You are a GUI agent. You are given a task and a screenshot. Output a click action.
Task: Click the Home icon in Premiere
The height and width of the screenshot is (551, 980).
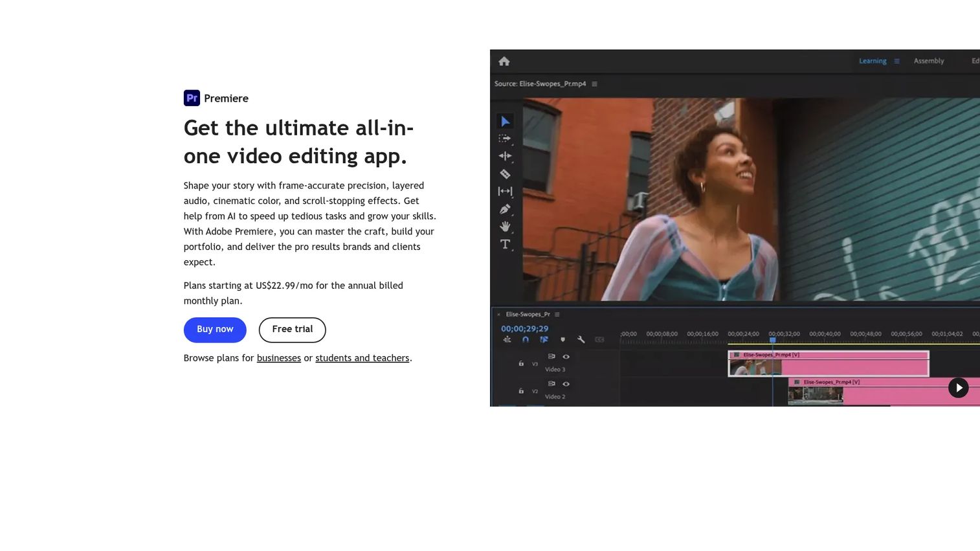tap(504, 62)
